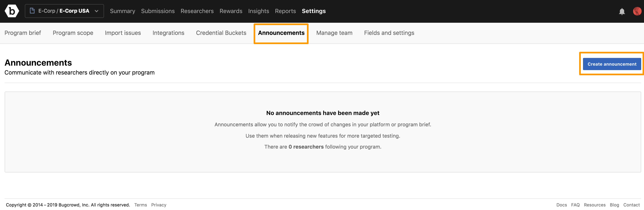Open the Resources footer link

point(595,205)
